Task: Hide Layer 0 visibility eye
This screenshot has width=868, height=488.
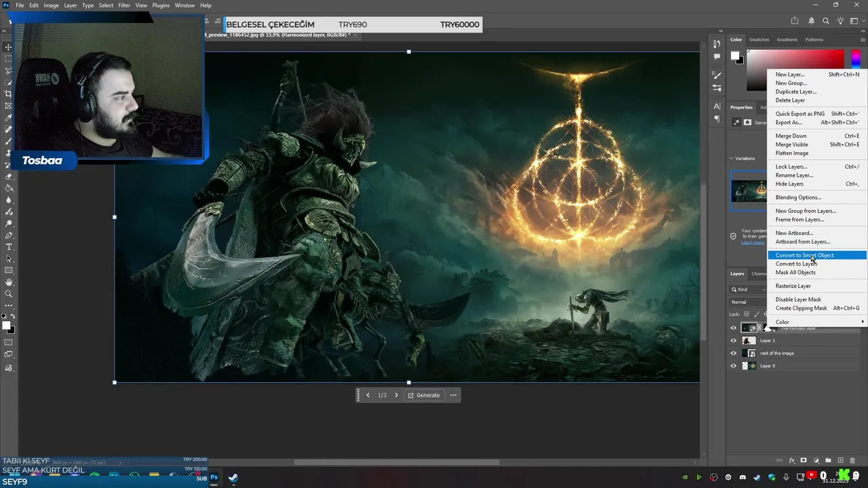Action: click(733, 366)
